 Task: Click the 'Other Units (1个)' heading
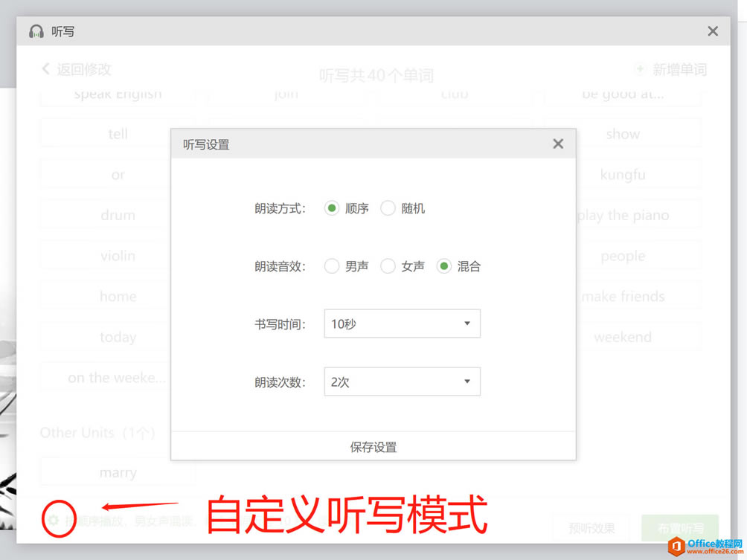pos(97,433)
